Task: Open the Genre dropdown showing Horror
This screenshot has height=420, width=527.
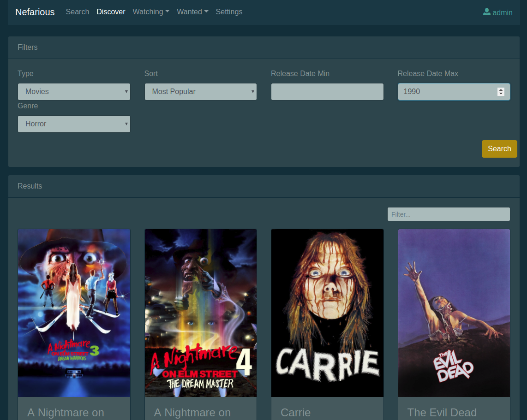Action: (74, 124)
